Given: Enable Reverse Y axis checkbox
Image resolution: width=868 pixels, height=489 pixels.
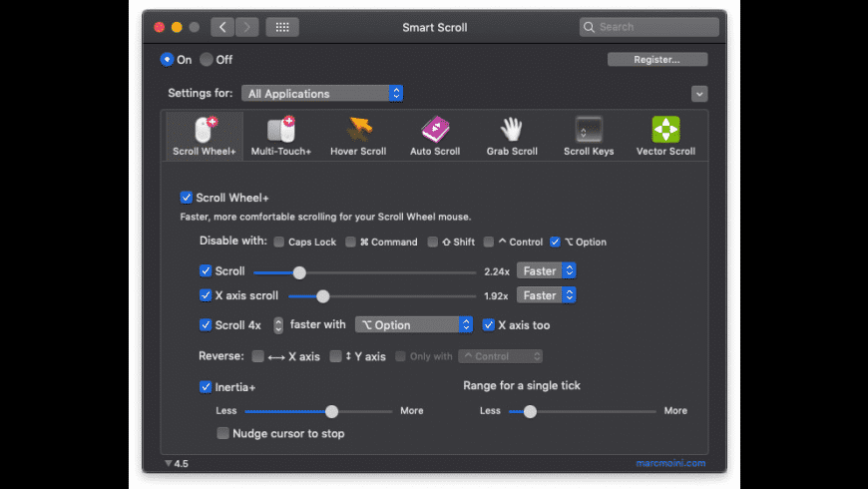Looking at the screenshot, I should [335, 356].
